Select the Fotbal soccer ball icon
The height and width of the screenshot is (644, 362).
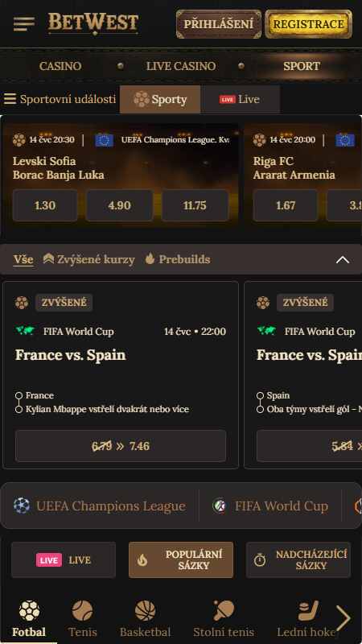[29, 611]
